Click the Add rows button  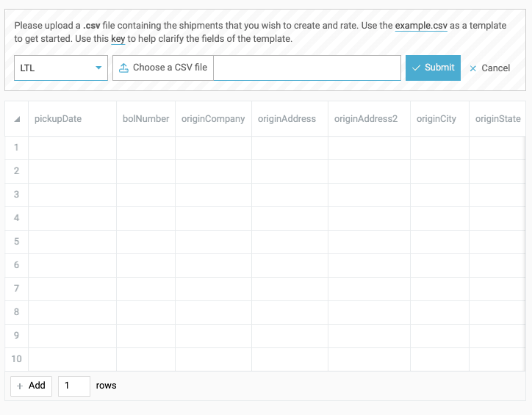click(x=31, y=386)
